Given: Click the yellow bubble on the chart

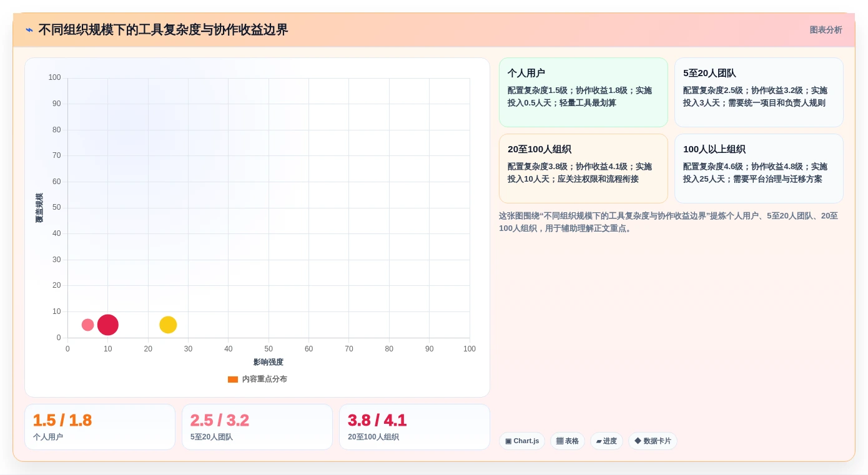Looking at the screenshot, I should coord(168,325).
